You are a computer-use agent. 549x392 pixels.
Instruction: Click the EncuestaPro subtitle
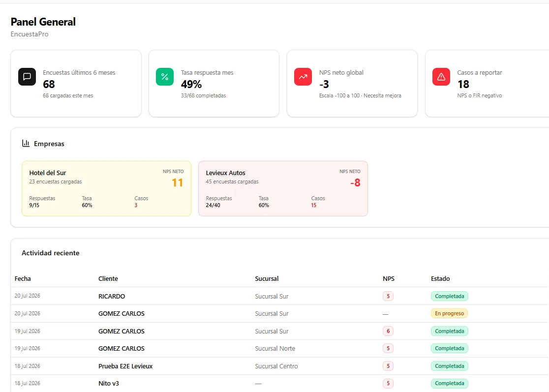(x=30, y=34)
